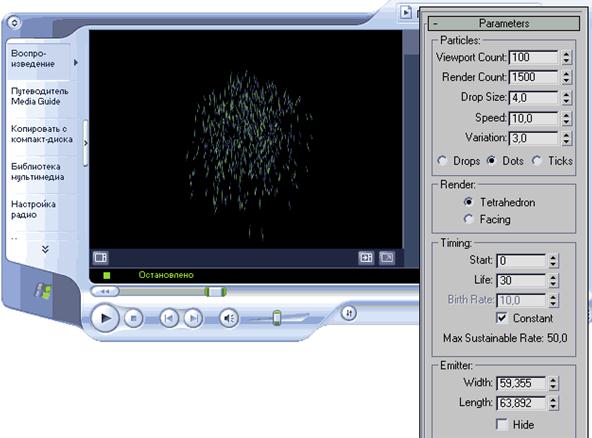Click the Render Count field
Screen dimensions: 592x438
533,77
